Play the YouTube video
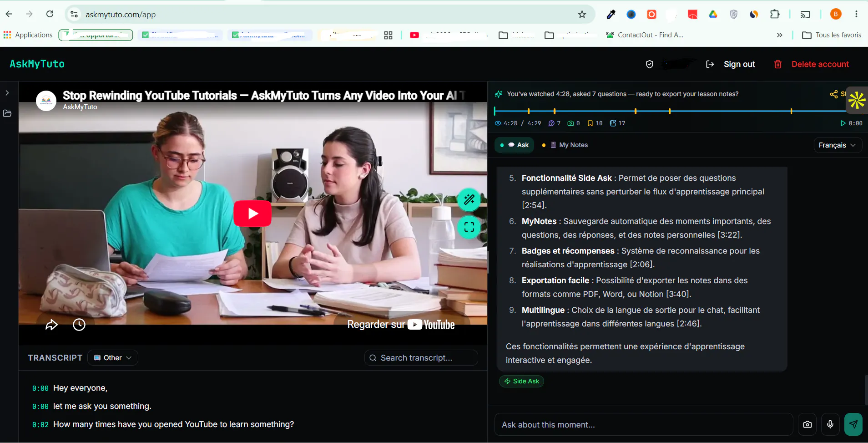Screen dimensions: 868x443 click(252, 214)
